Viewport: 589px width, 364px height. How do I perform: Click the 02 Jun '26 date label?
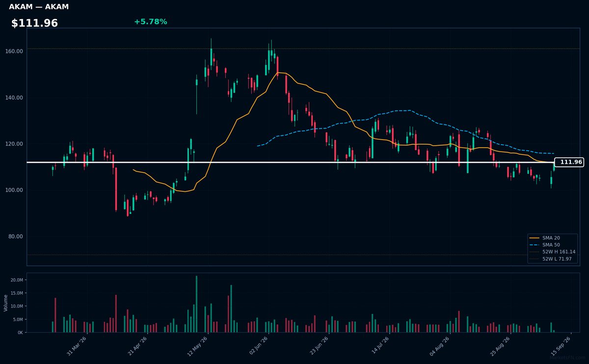(x=258, y=345)
